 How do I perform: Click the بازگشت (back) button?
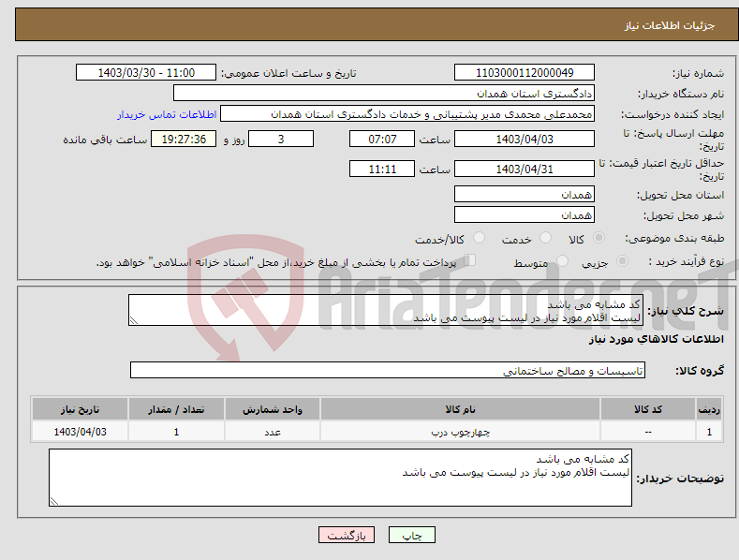point(347,535)
